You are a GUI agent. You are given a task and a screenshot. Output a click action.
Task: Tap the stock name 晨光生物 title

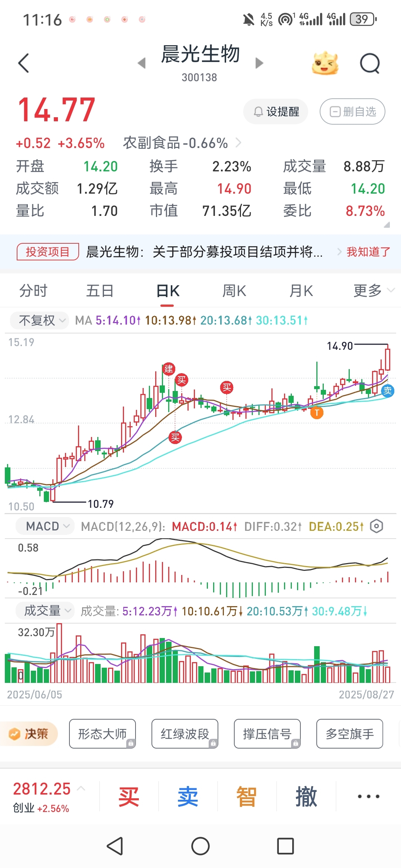[200, 54]
